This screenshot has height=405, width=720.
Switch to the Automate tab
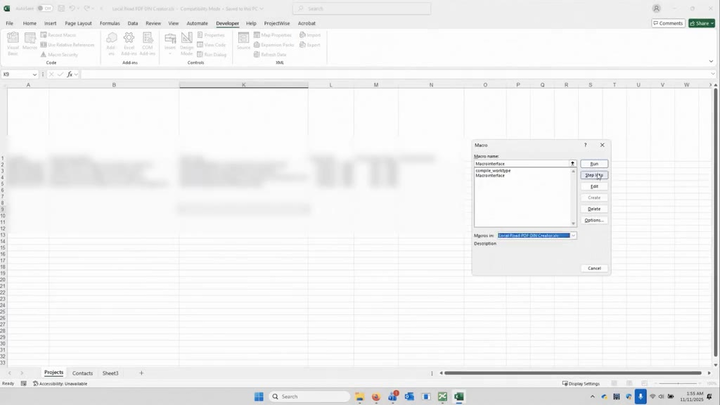coord(197,23)
